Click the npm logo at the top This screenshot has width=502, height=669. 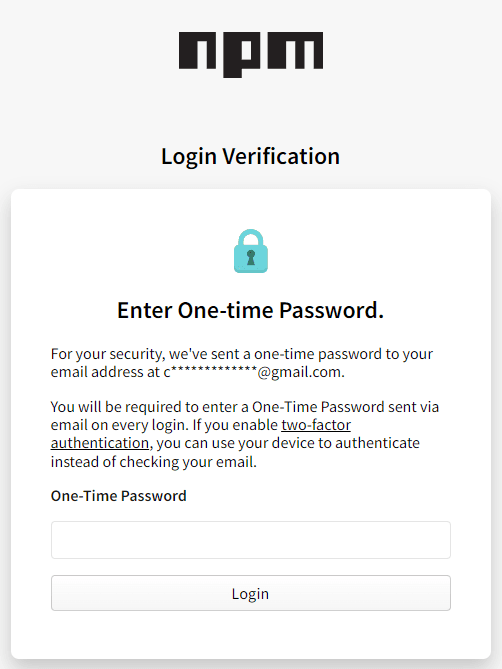251,54
